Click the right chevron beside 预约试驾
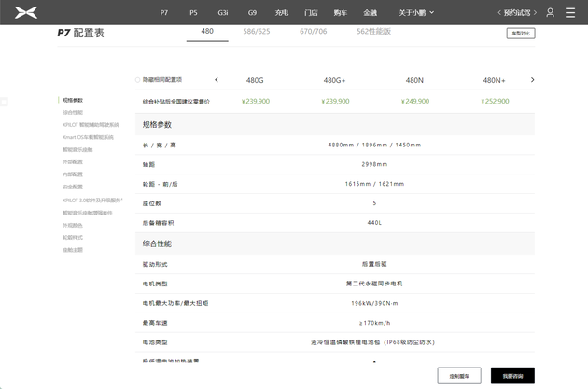The width and height of the screenshot is (588, 389). point(535,13)
